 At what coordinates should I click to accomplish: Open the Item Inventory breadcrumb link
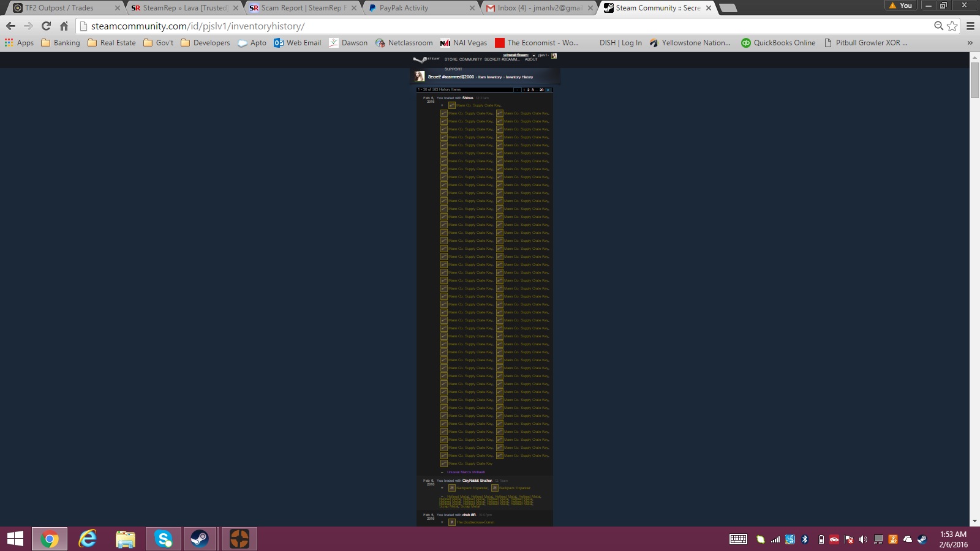point(490,77)
